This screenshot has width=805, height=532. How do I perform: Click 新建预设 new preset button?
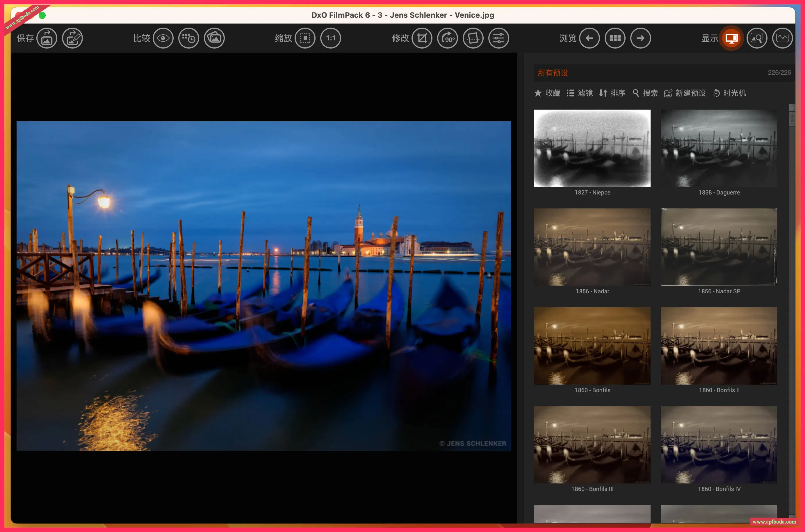(x=685, y=93)
